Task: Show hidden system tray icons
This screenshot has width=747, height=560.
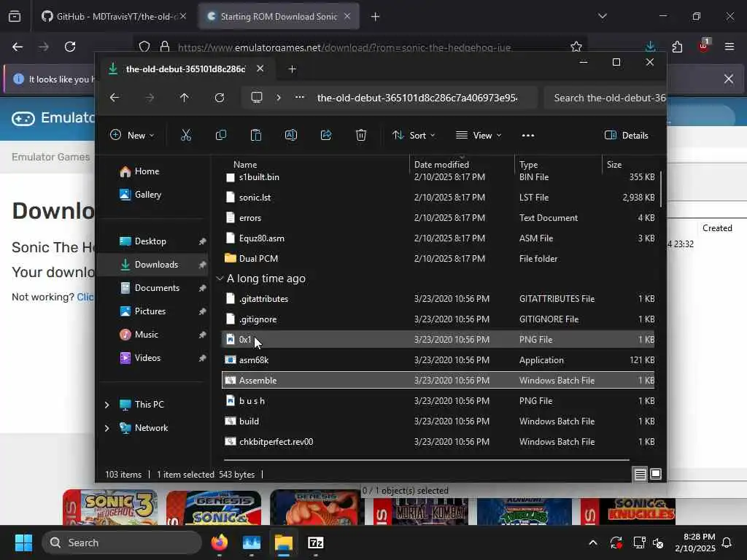Action: (593, 542)
